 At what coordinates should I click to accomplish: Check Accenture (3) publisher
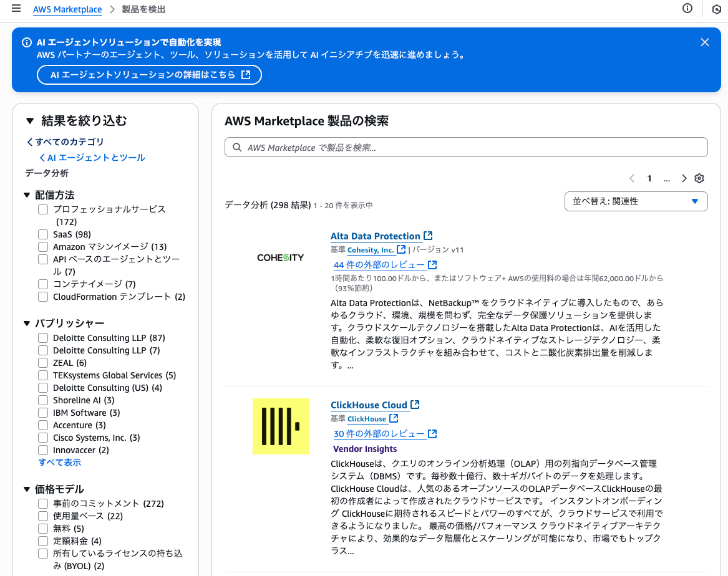(43, 425)
